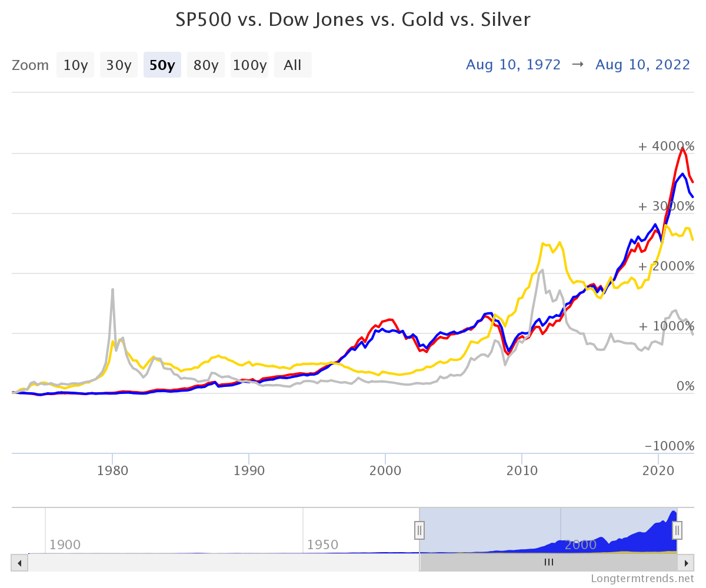706x588 pixels.
Task: Open the Longtermtrends.net credit link
Action: pyautogui.click(x=642, y=579)
